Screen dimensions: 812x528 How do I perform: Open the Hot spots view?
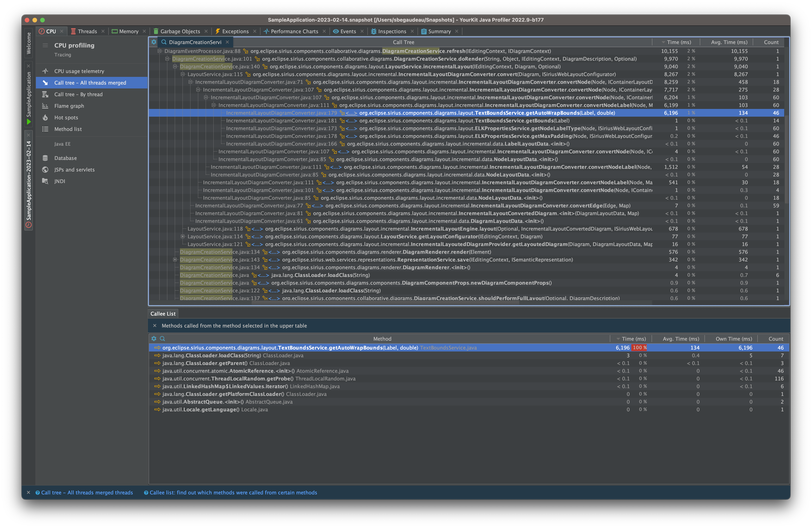coord(66,118)
